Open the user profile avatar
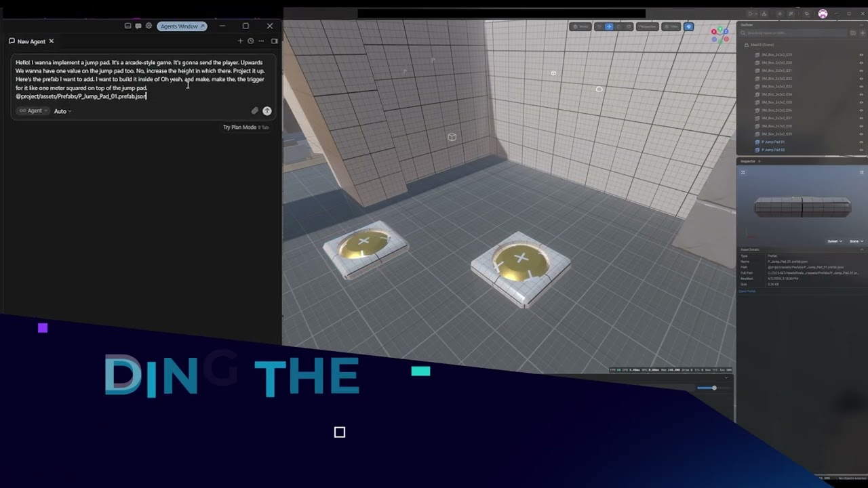The image size is (868, 488). point(823,14)
